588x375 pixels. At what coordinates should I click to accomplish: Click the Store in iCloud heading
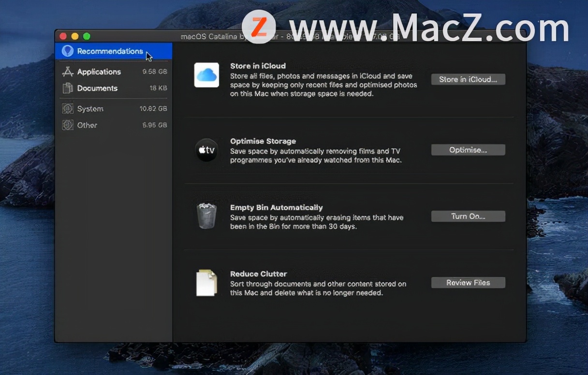click(x=258, y=66)
